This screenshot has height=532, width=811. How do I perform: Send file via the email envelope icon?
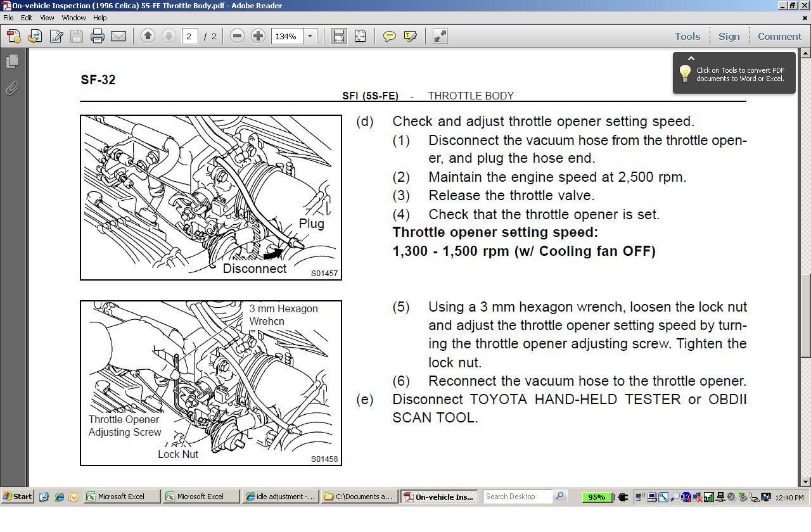click(x=118, y=36)
